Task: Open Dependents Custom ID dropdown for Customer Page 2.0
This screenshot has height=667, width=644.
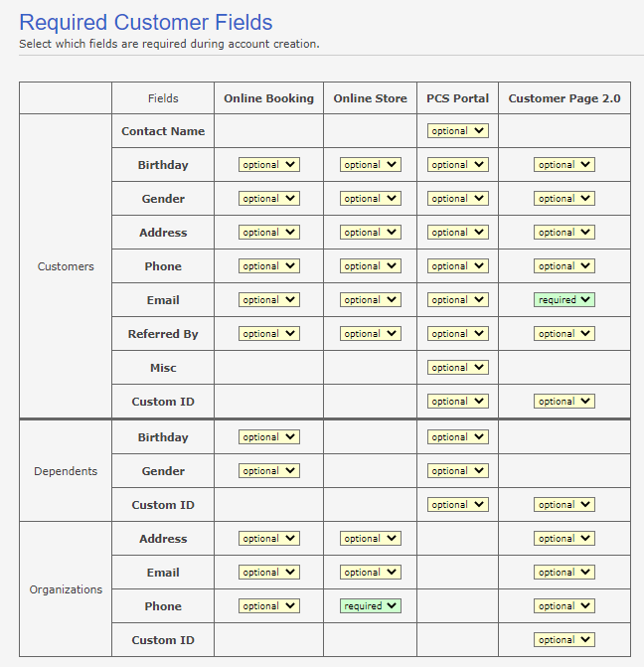Action: point(564,505)
